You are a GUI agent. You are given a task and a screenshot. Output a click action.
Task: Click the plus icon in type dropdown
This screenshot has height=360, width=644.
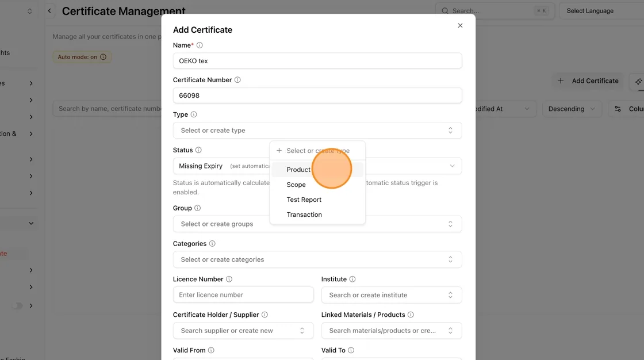point(279,151)
